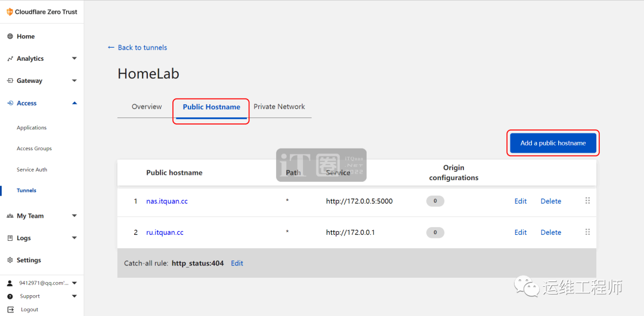
Task: Open Service Auth in the sidebar
Action: pos(32,169)
